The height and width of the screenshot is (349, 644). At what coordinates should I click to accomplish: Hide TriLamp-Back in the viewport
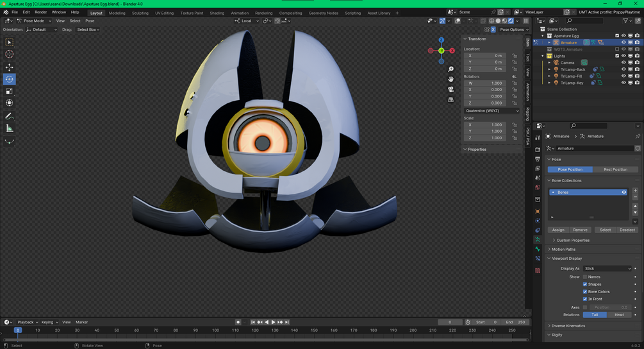coord(623,69)
